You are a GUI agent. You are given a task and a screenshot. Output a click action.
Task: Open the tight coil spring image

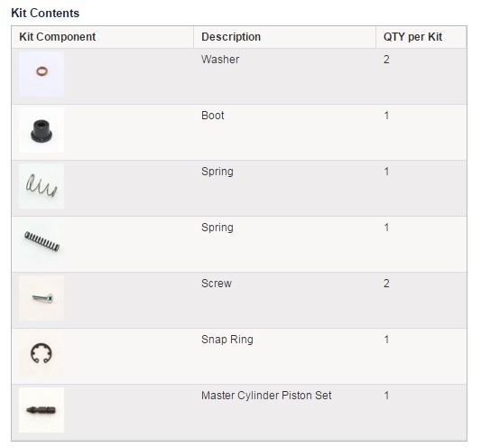(x=42, y=242)
